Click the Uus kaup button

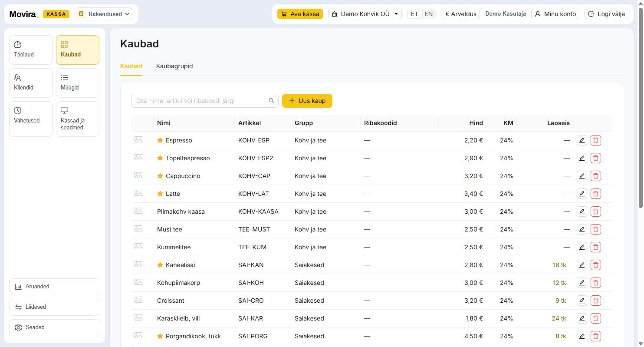tap(307, 101)
